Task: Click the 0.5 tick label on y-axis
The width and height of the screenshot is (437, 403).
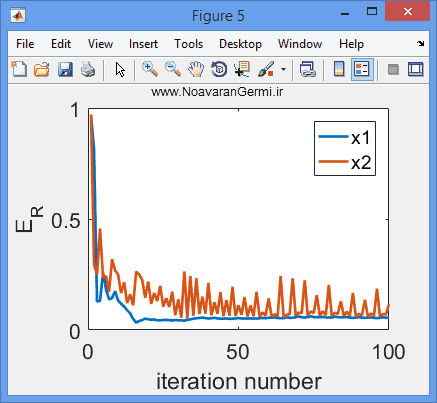Action: (66, 221)
